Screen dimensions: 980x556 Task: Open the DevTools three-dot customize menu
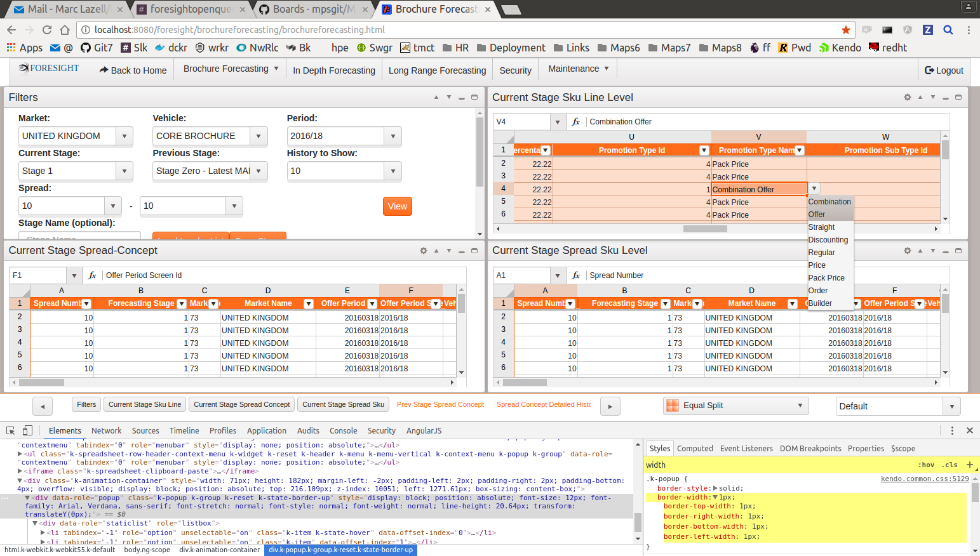point(952,430)
